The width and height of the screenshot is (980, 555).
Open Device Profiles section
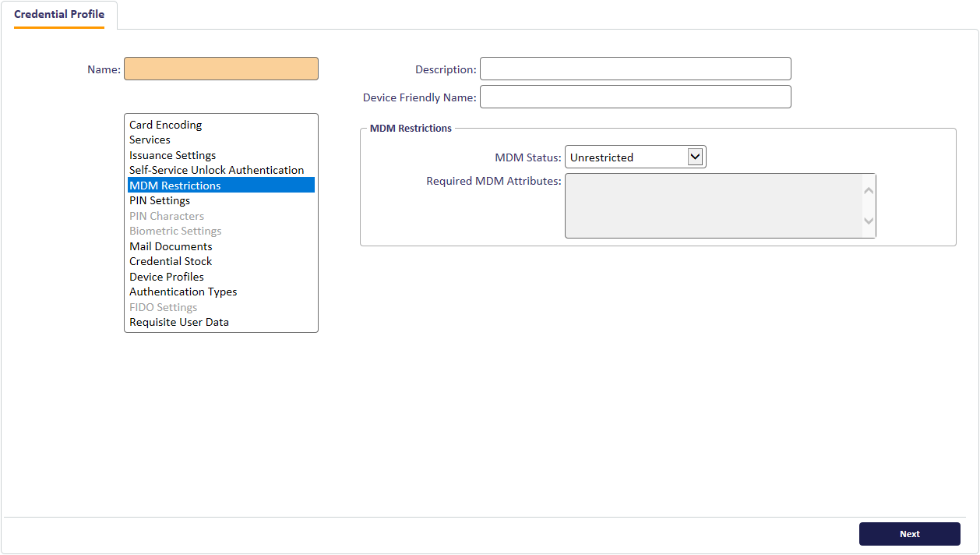coord(167,277)
